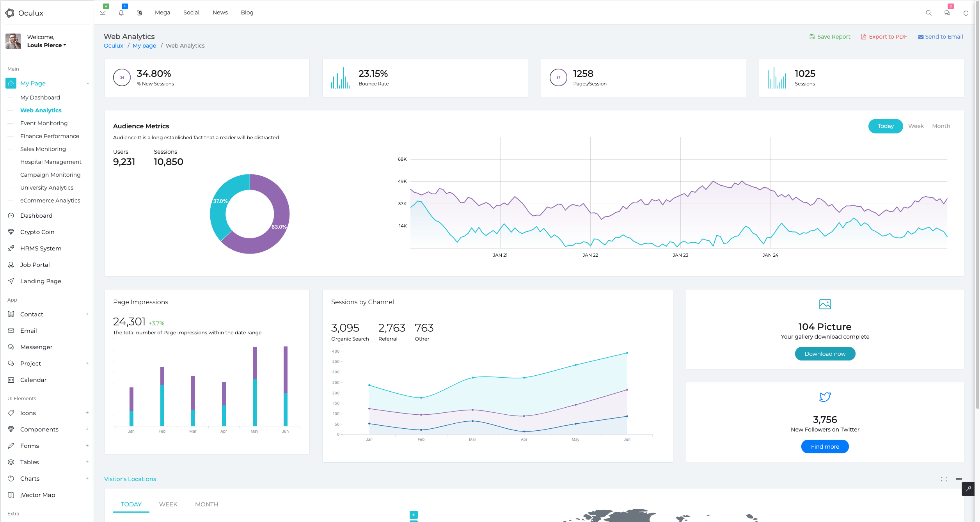This screenshot has height=522, width=980.
Task: Click the notification bell icon
Action: 121,13
